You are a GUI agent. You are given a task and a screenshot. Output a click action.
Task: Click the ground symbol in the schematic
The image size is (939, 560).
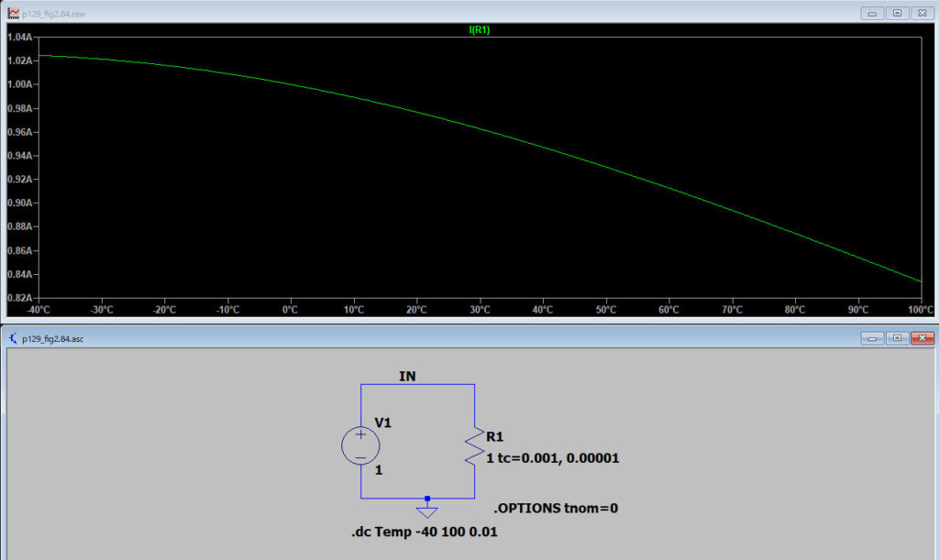(x=427, y=510)
